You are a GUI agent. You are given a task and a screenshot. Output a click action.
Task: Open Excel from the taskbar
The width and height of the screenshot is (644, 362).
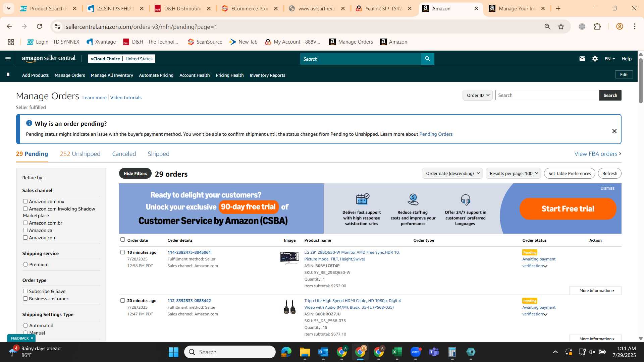397,352
